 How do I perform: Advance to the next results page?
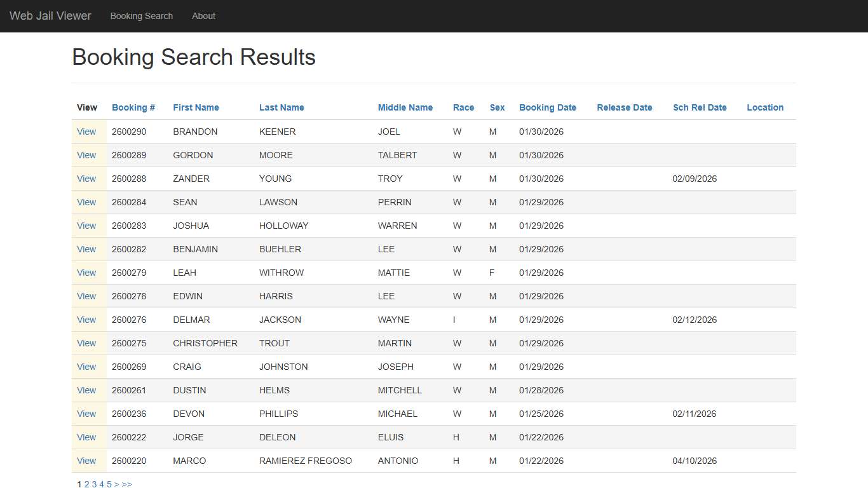pos(117,484)
